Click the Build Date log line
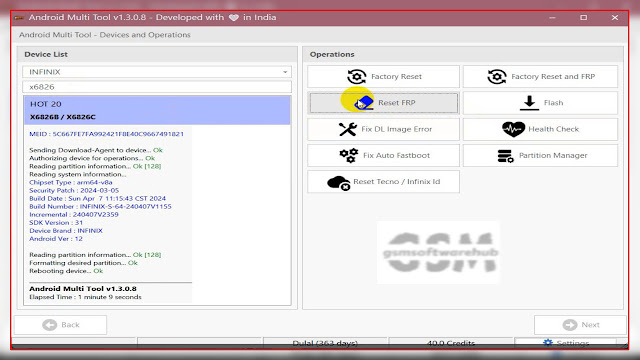This screenshot has width=640, height=360. [x=98, y=198]
